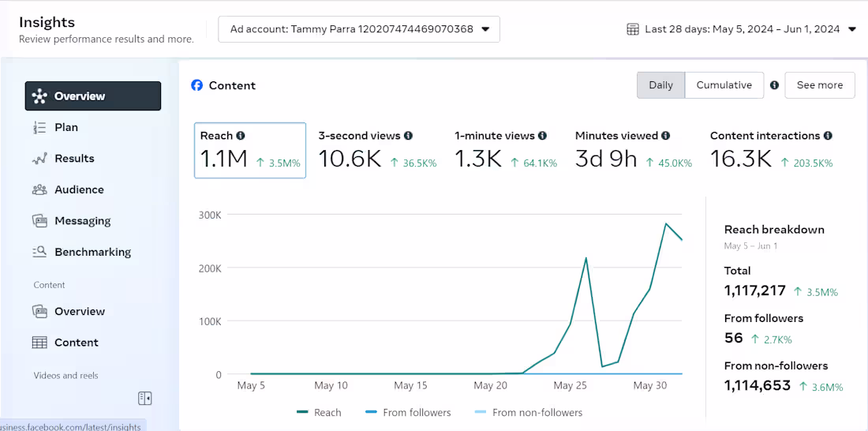868x431 pixels.
Task: Click the See more button
Action: tap(819, 85)
